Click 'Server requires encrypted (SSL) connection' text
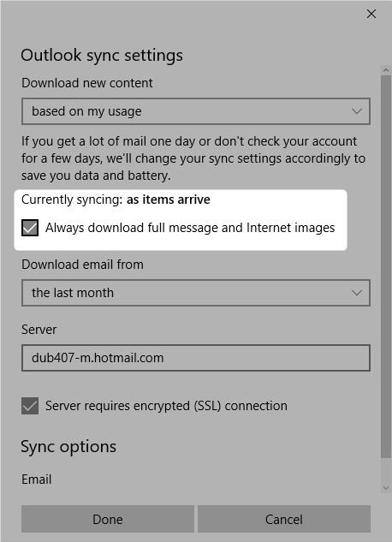Viewport: 392px width, 542px height. [x=166, y=406]
